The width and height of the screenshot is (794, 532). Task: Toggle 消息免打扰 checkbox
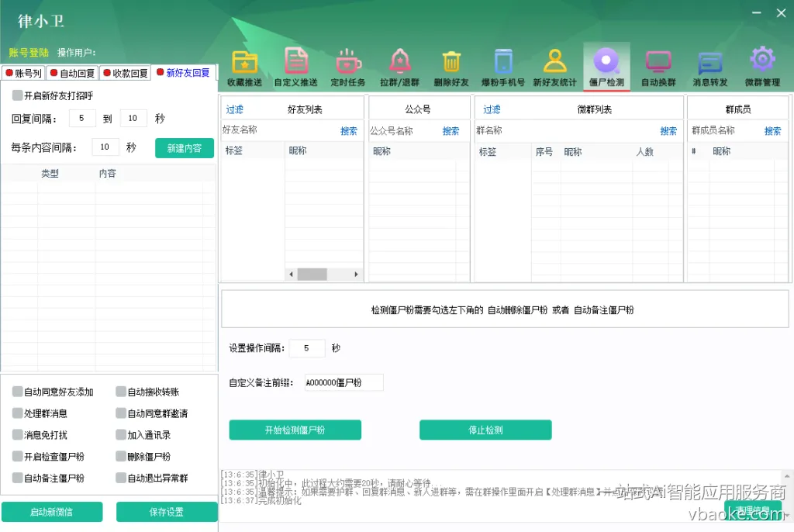coord(17,435)
